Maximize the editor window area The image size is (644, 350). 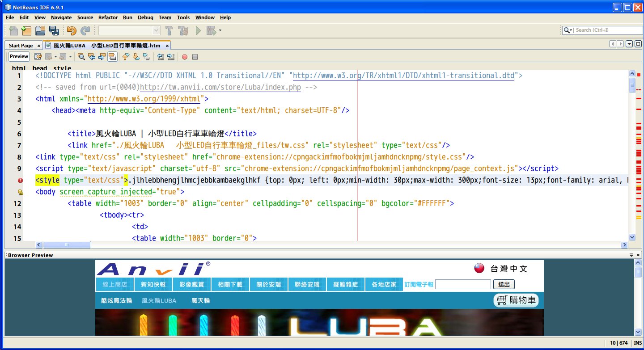(638, 44)
